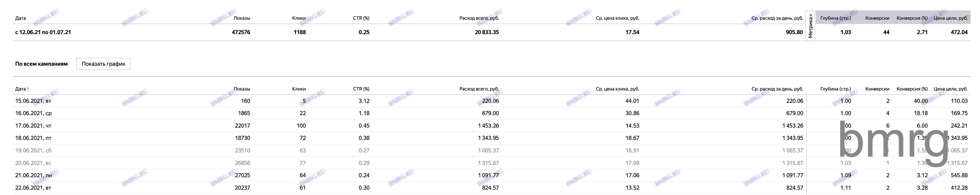Sort daily table by Глубина (стр.) header

835,89
